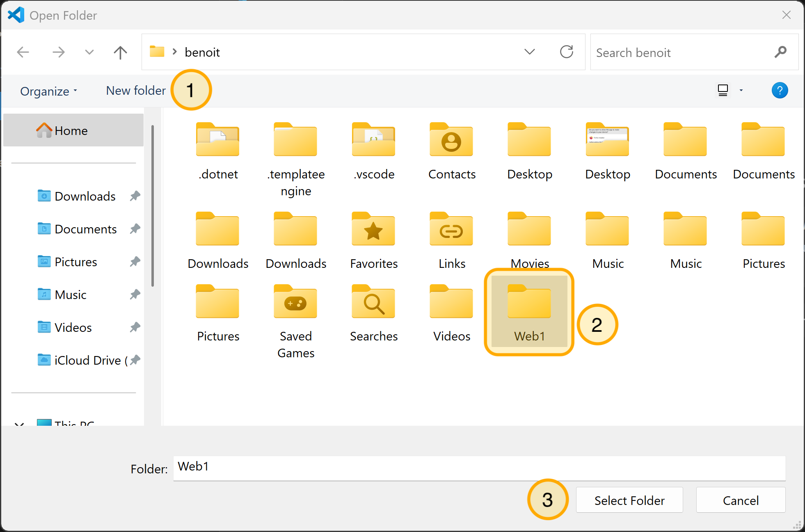Click the pin icon beside sidebar Documents
Image resolution: width=805 pixels, height=532 pixels.
point(135,229)
